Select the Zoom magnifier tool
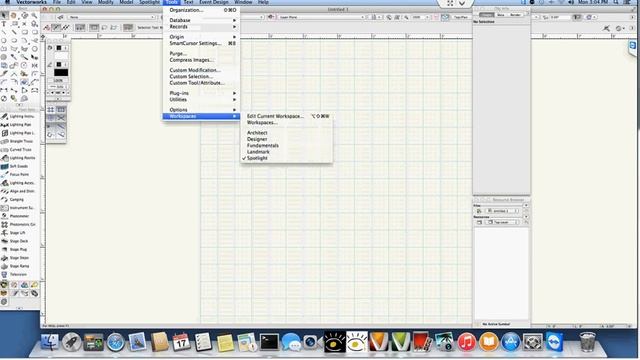This screenshot has height=360, width=640. [34, 16]
